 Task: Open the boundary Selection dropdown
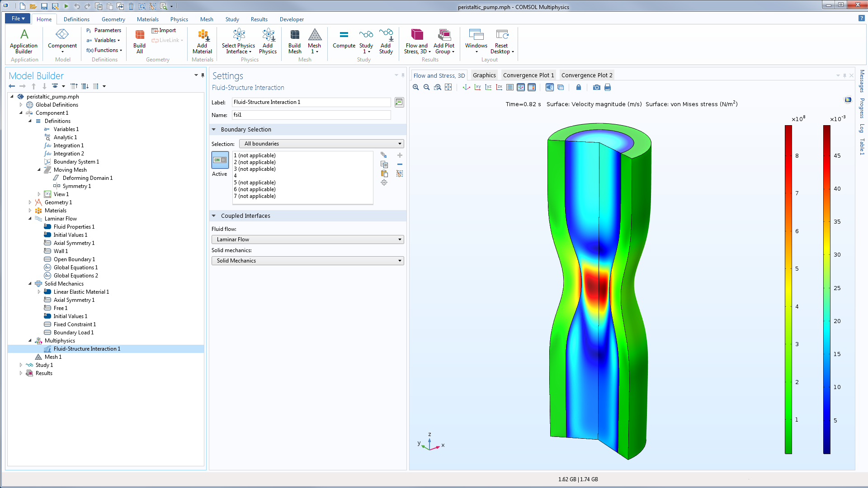point(321,144)
